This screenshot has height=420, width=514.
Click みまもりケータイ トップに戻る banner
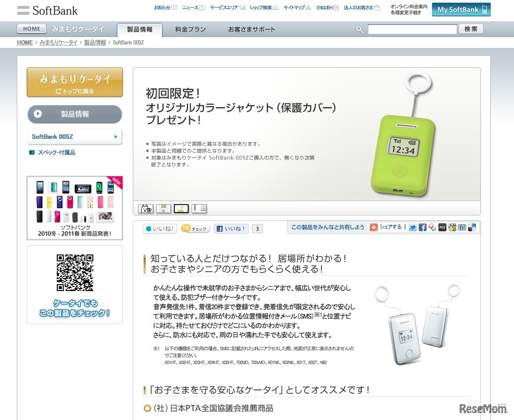point(75,83)
